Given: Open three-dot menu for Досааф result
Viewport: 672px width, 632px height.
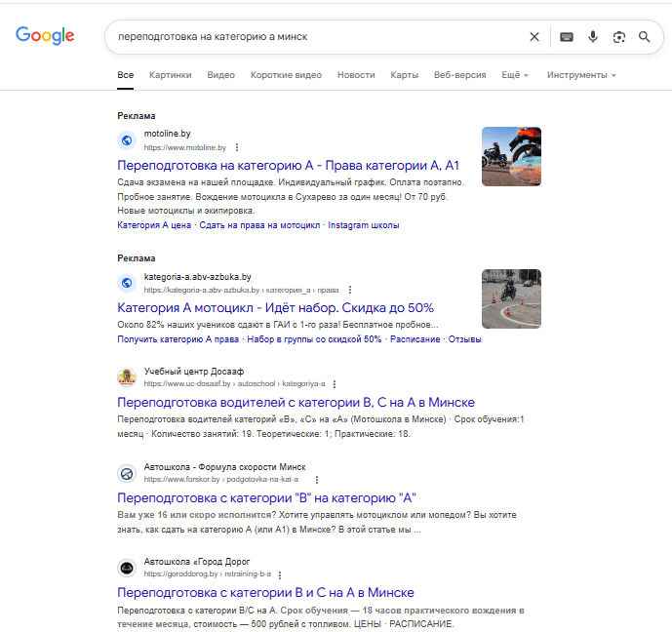Looking at the screenshot, I should click(335, 384).
